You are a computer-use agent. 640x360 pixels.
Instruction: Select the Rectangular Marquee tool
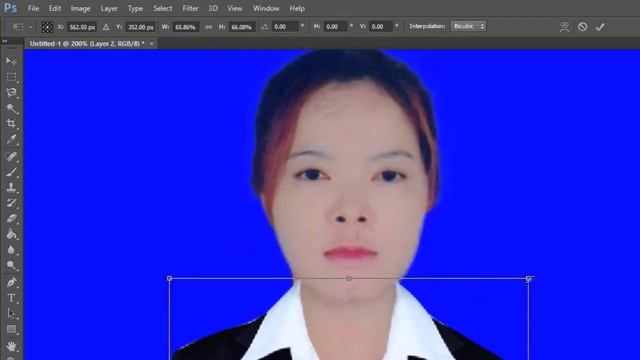coord(11,77)
